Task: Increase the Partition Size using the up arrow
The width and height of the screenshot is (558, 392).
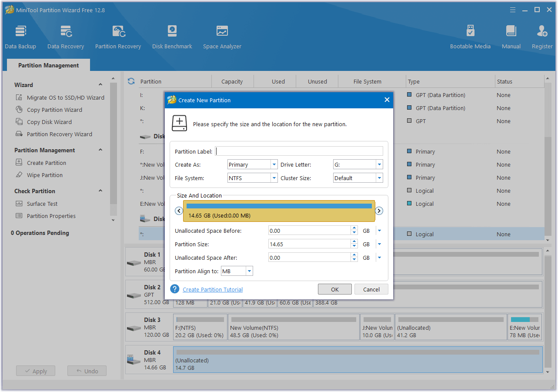Action: coord(354,242)
